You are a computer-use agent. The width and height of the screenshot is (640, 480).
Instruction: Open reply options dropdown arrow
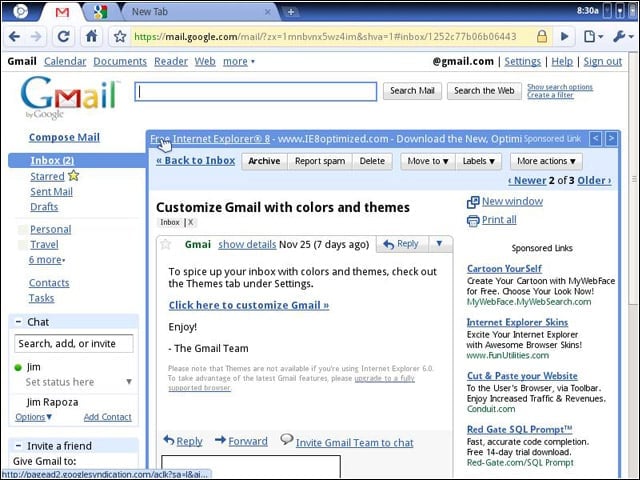click(x=440, y=244)
